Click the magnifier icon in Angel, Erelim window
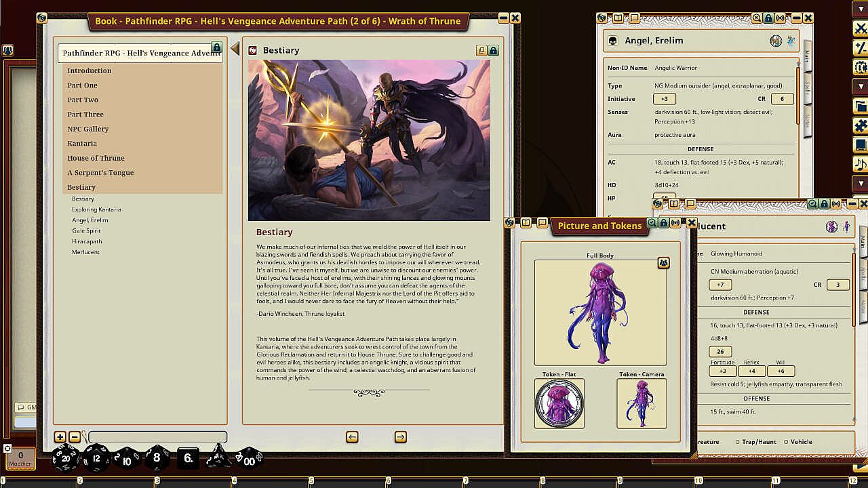868x488 pixels. (756, 18)
